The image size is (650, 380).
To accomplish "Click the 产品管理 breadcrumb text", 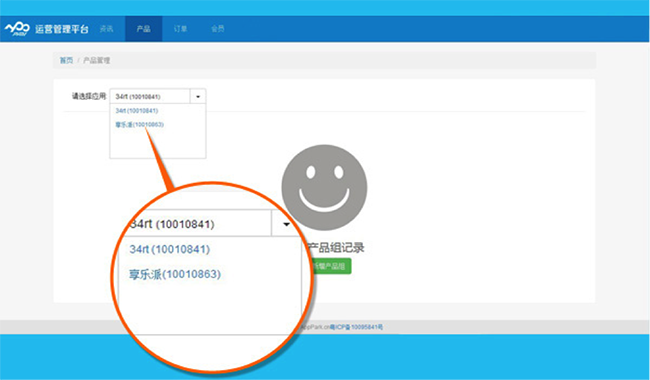I will [x=97, y=61].
